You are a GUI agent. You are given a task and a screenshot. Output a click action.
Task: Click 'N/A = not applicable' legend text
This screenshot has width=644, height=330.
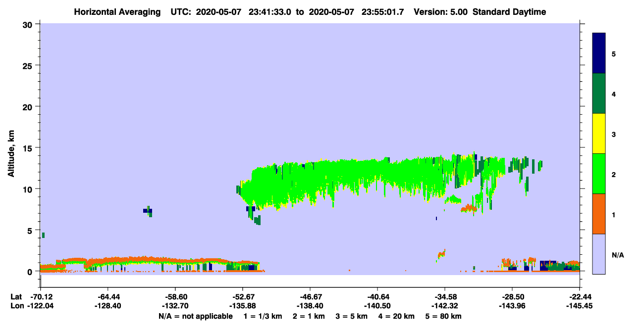195,316
